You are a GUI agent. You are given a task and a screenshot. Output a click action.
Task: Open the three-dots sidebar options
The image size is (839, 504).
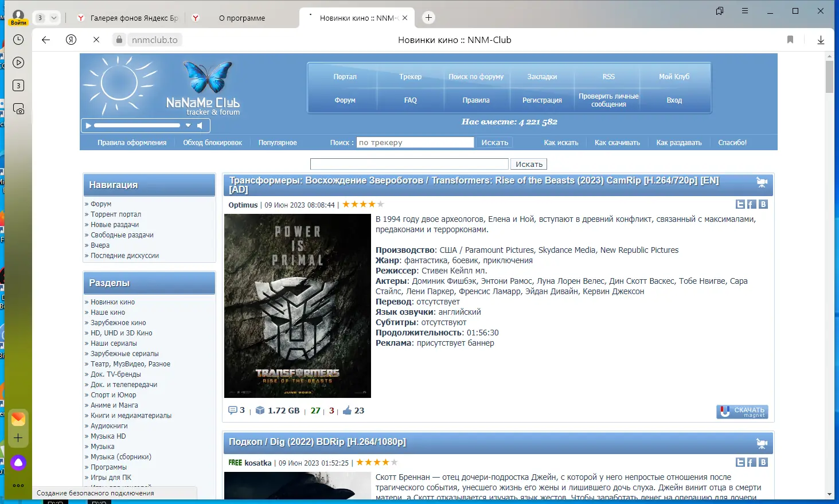tap(18, 486)
